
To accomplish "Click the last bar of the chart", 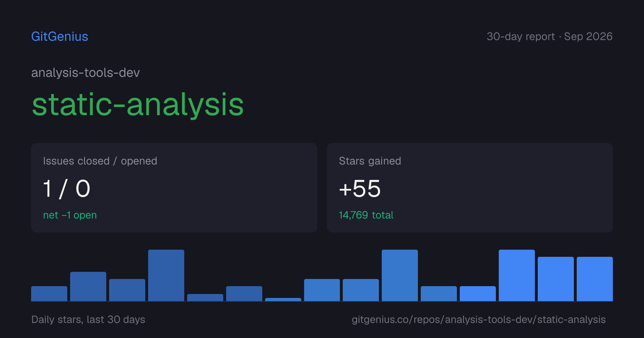I will click(x=595, y=279).
